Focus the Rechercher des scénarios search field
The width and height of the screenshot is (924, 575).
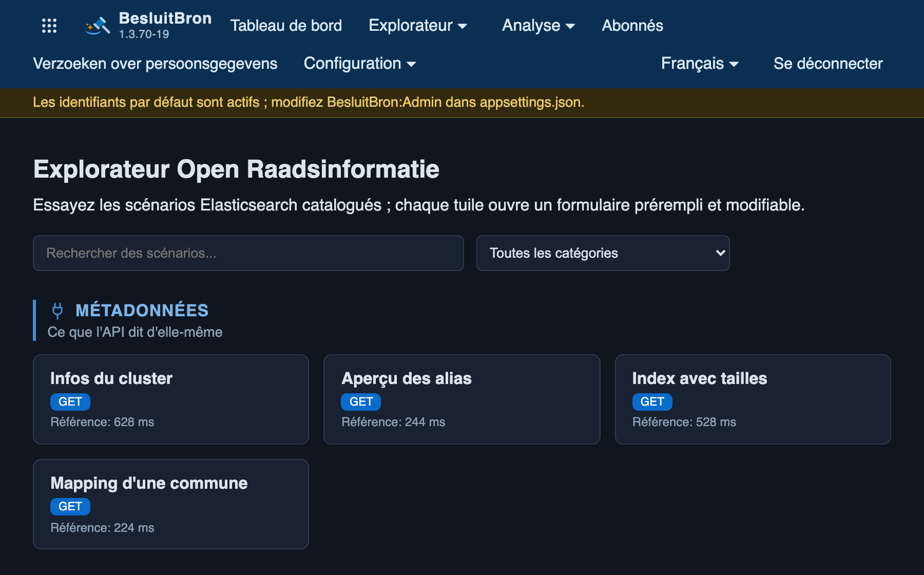tap(248, 253)
